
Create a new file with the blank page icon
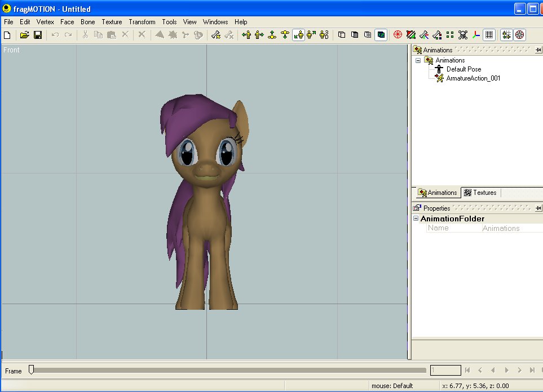point(7,35)
